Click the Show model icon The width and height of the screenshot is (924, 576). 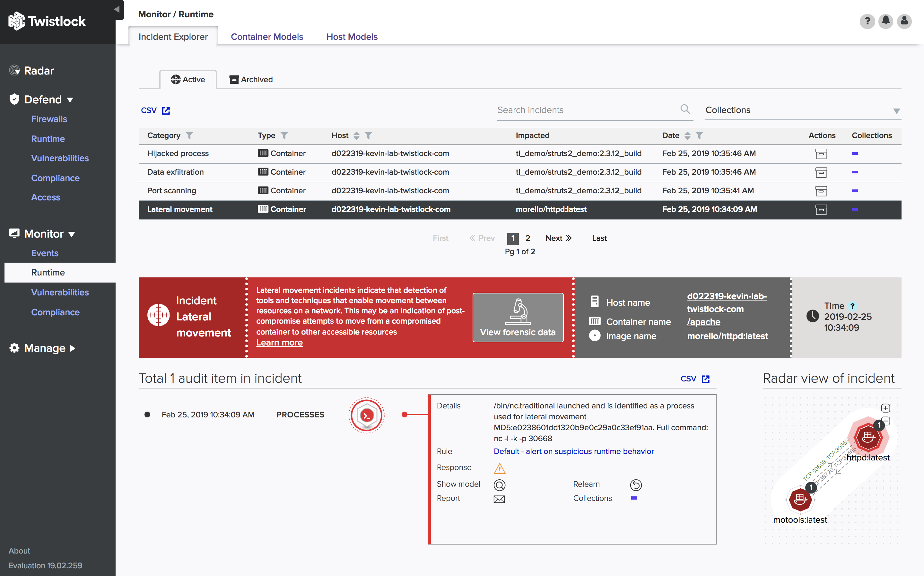[x=499, y=484]
